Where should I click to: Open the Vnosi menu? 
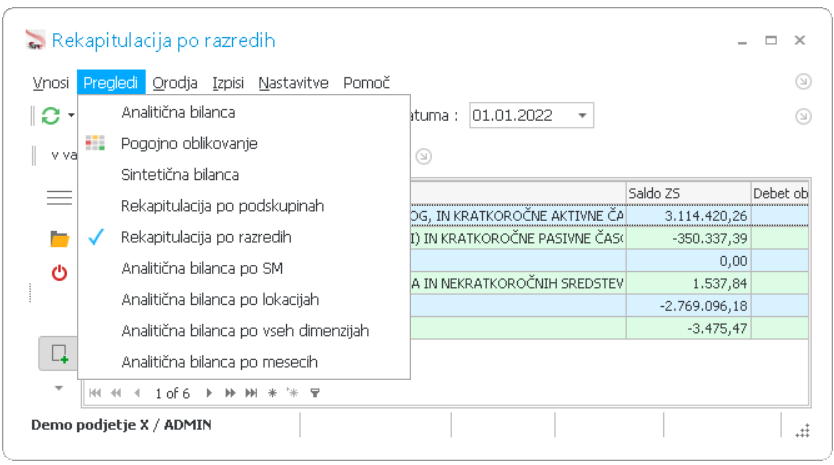pyautogui.click(x=51, y=82)
